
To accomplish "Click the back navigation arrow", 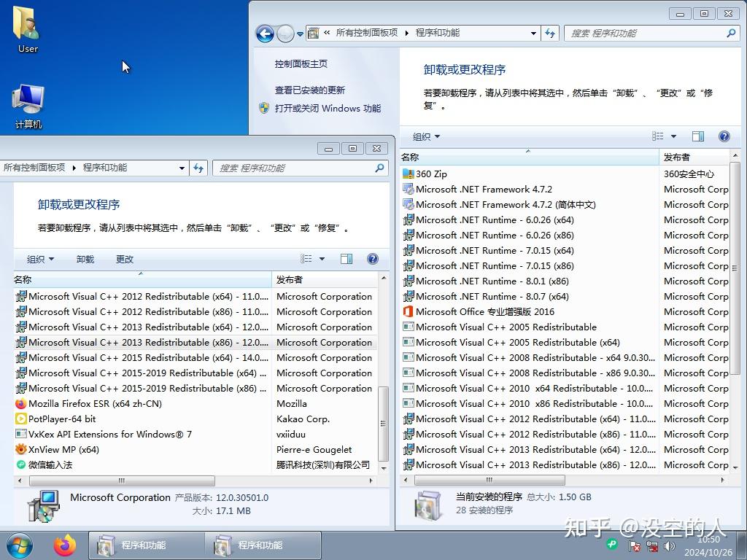I will pos(264,33).
